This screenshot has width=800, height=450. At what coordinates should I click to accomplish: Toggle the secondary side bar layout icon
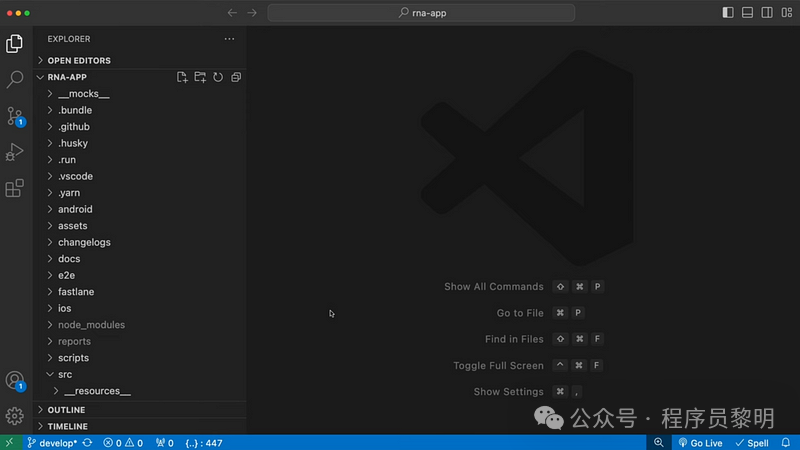point(767,13)
